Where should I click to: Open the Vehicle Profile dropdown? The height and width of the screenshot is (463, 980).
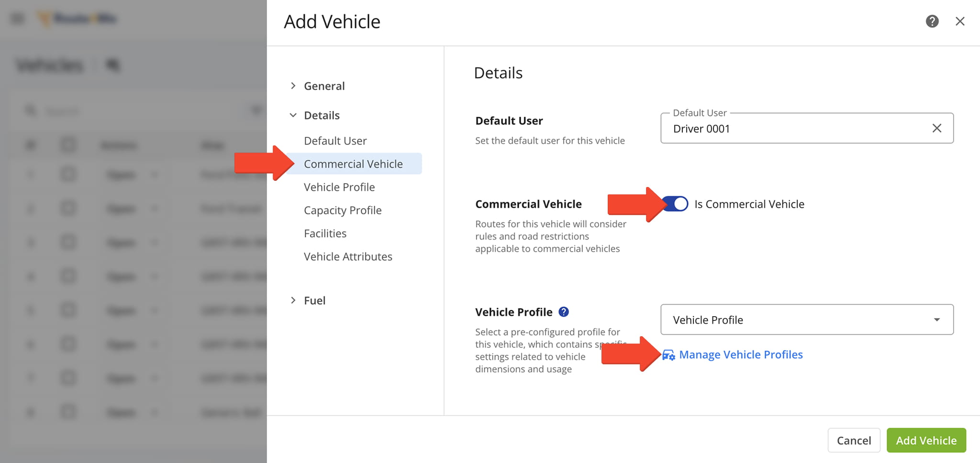[806, 320]
